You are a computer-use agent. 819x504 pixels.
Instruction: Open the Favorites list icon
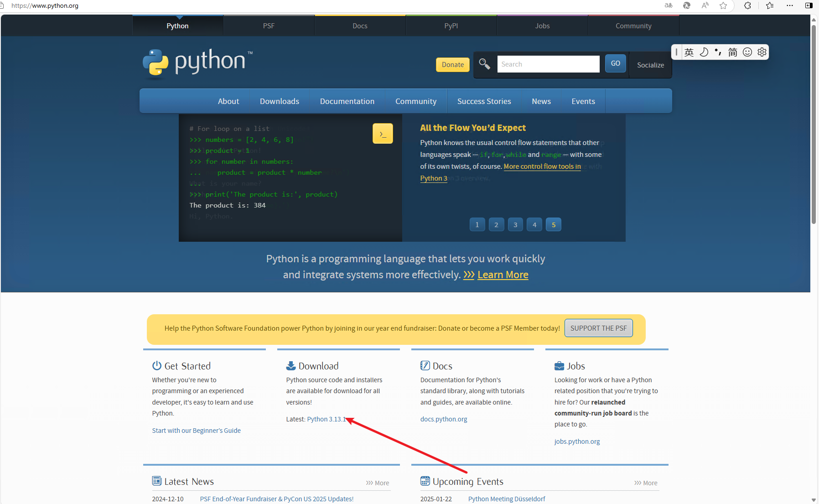point(770,5)
